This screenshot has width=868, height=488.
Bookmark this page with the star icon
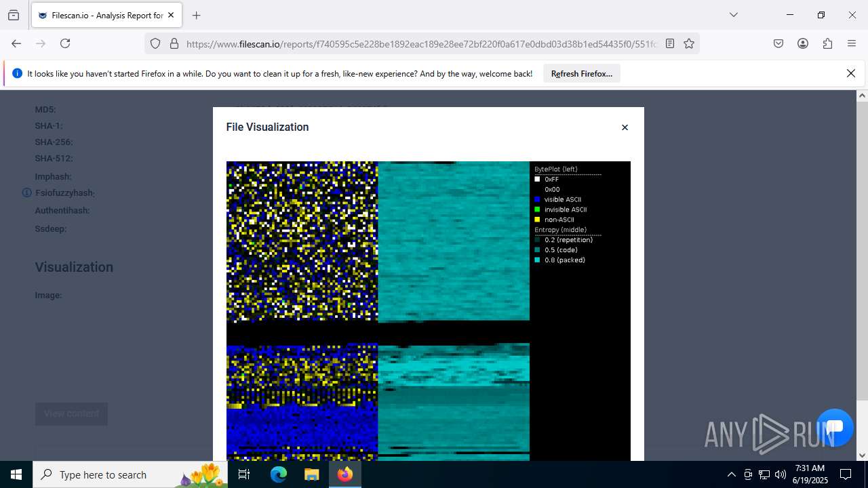[x=689, y=43]
